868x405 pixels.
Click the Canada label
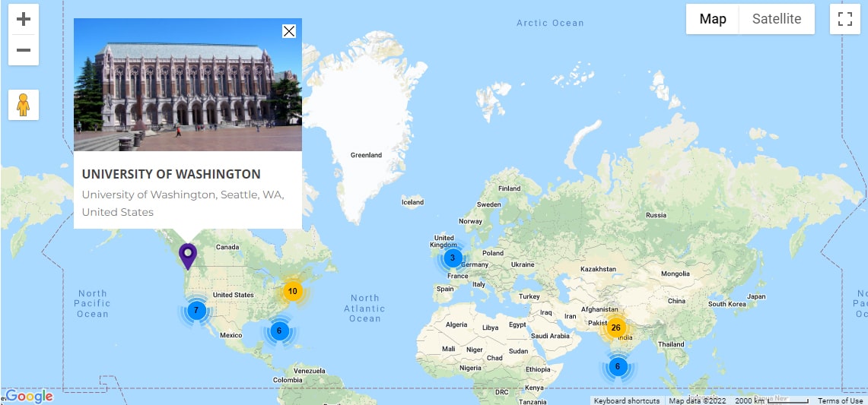(227, 247)
